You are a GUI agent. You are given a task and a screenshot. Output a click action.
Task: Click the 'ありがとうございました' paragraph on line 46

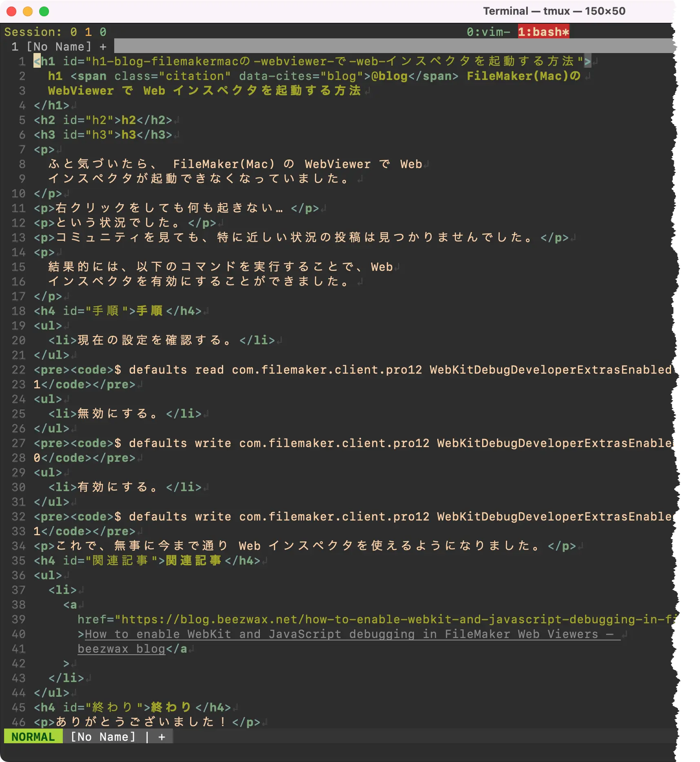147,722
